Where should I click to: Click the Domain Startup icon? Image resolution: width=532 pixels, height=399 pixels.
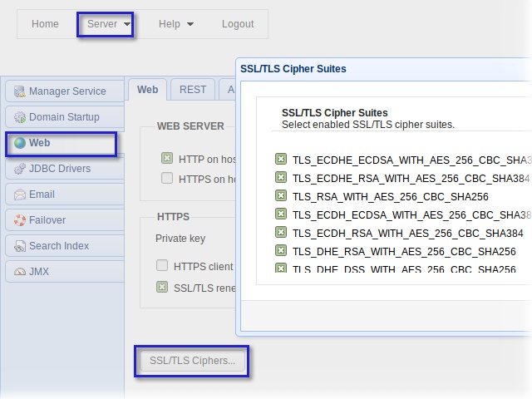(x=20, y=117)
